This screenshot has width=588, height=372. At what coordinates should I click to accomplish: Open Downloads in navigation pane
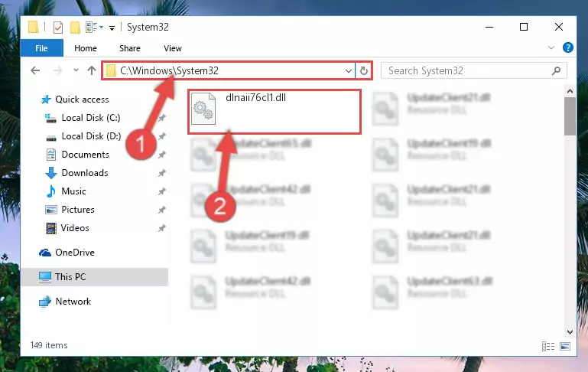coord(85,173)
